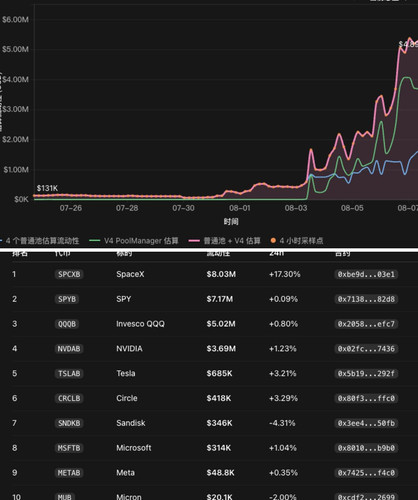418x500 pixels.
Task: Click the $8.03M liquidity value
Action: [221, 274]
